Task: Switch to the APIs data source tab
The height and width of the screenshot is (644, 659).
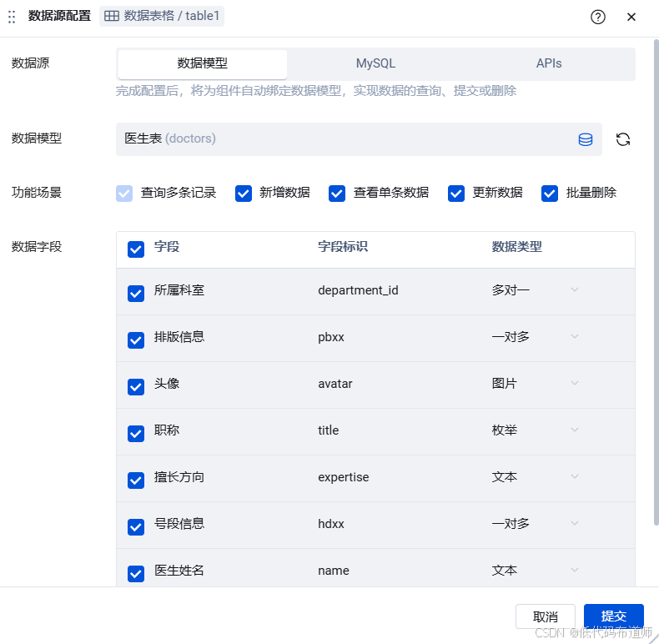Action: click(549, 63)
